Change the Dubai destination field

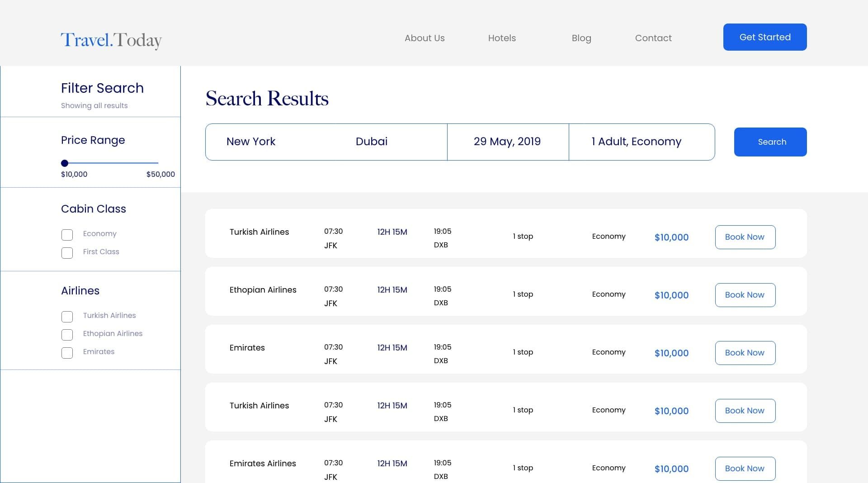[x=371, y=142]
